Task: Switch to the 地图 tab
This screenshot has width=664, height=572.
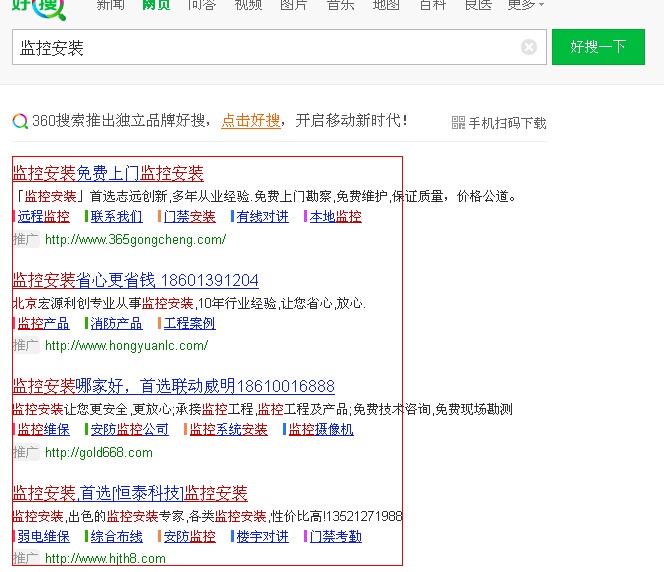Action: pyautogui.click(x=386, y=5)
